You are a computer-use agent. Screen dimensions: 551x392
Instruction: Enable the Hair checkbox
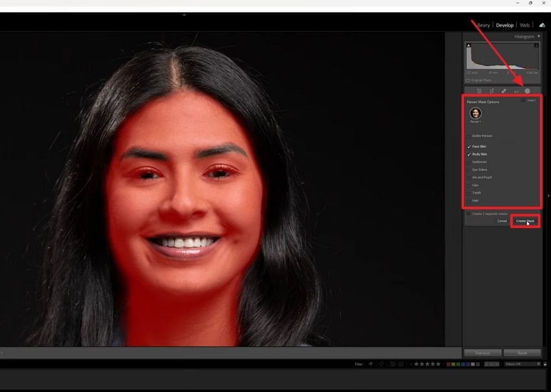pos(469,201)
